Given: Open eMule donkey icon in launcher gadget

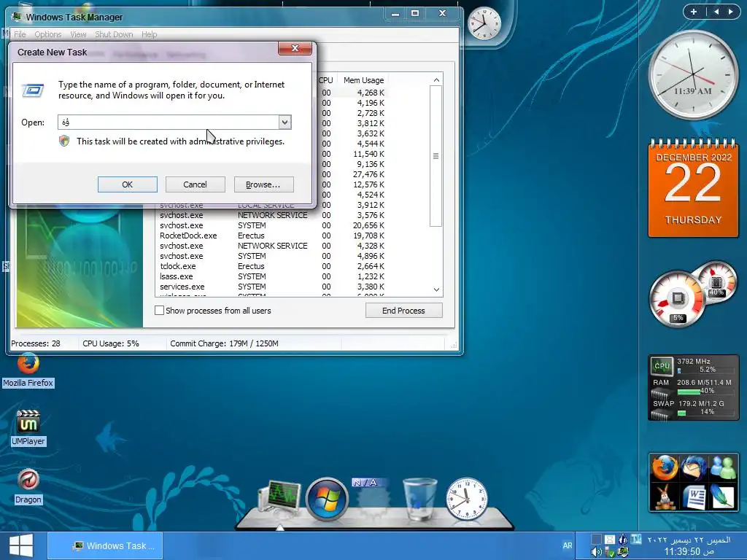Looking at the screenshot, I should (665, 497).
